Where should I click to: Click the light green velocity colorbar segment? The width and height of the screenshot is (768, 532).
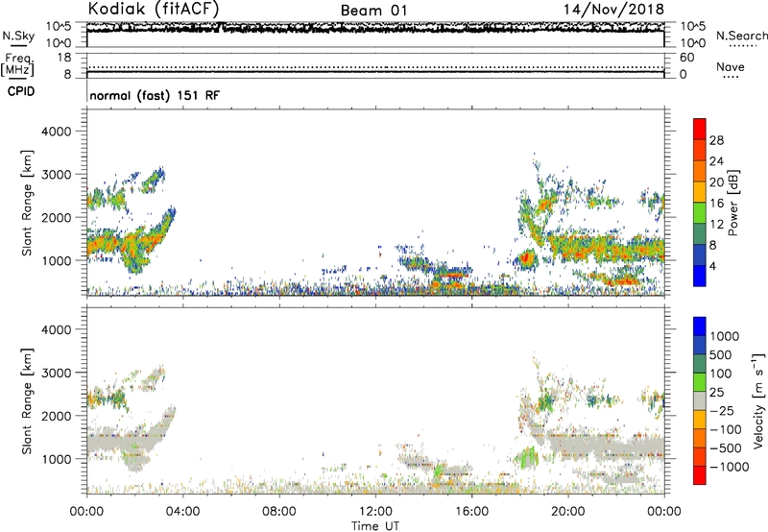tap(700, 382)
